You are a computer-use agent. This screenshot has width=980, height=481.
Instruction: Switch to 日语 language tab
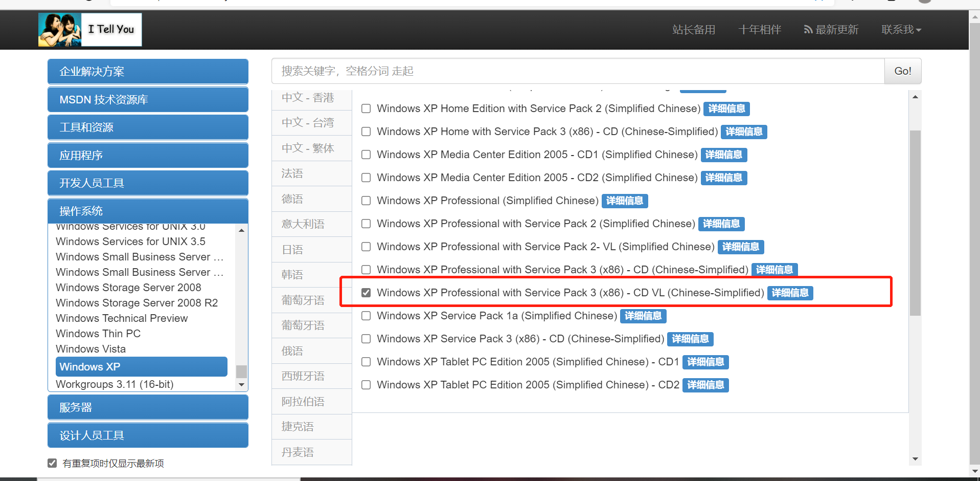coord(312,250)
